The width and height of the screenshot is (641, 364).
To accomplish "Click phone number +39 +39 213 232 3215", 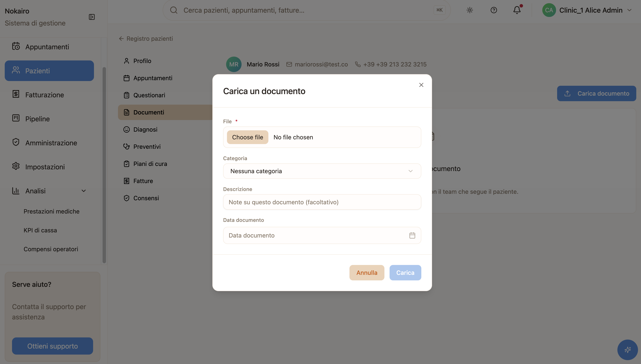I will 395,64.
